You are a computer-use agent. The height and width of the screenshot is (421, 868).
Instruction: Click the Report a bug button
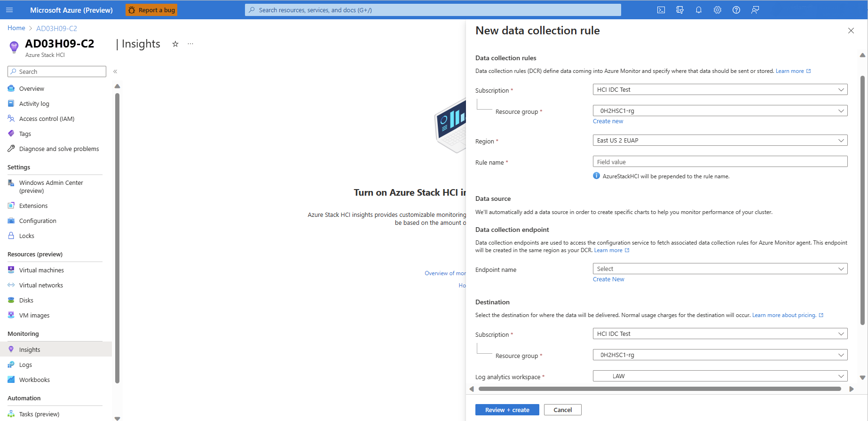[151, 10]
